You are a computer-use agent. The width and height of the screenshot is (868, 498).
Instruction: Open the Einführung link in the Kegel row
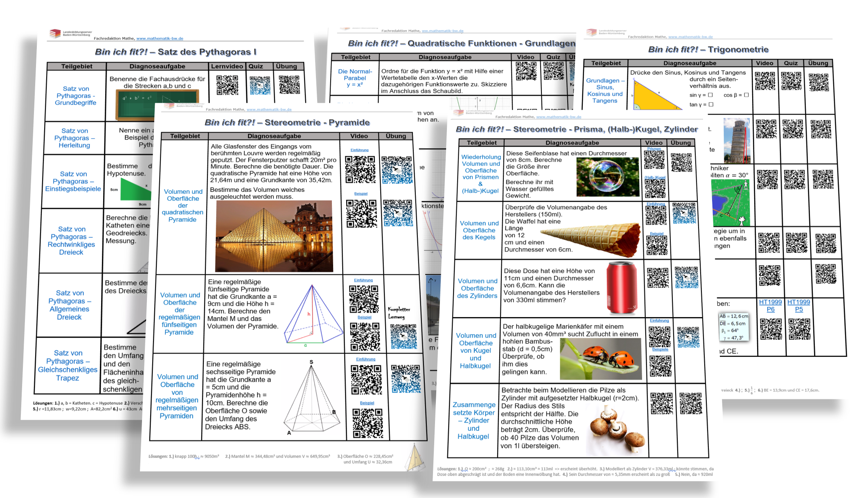(656, 204)
